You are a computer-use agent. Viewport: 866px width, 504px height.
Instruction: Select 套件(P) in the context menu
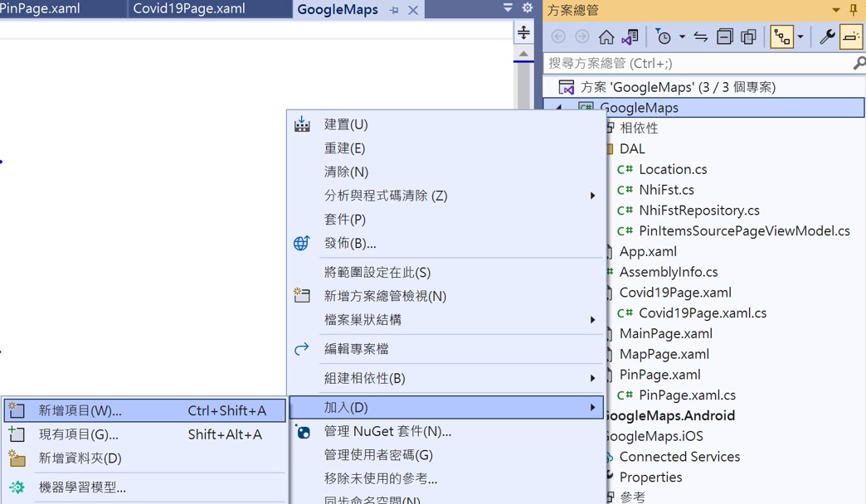pyautogui.click(x=445, y=219)
